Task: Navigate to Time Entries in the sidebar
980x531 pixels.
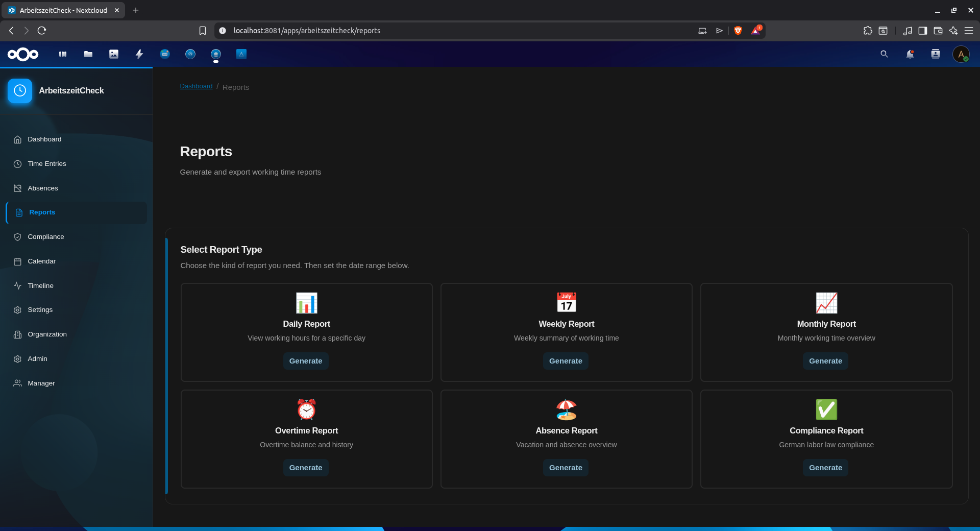Action: click(x=46, y=163)
